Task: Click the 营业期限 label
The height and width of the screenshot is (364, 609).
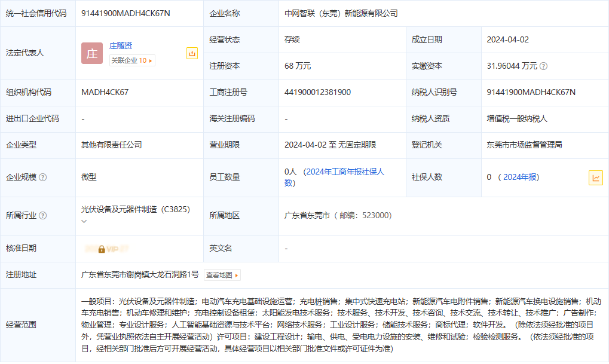Action: pos(225,145)
